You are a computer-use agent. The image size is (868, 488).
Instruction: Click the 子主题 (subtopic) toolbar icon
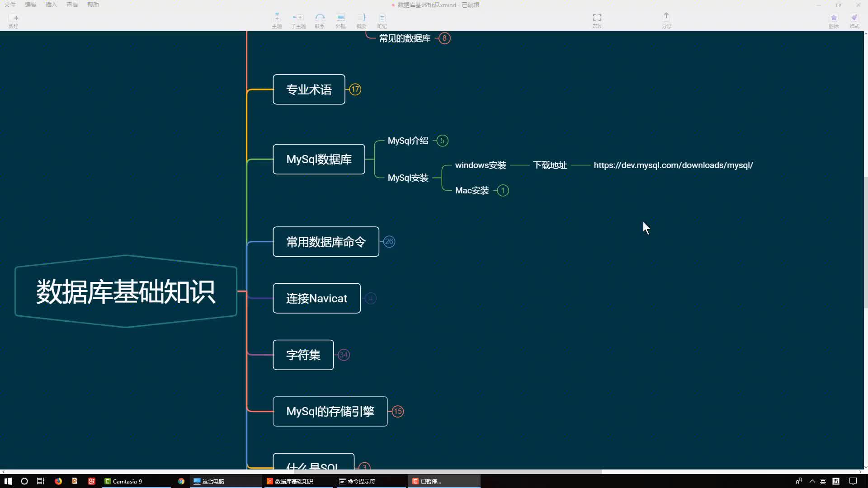click(298, 21)
